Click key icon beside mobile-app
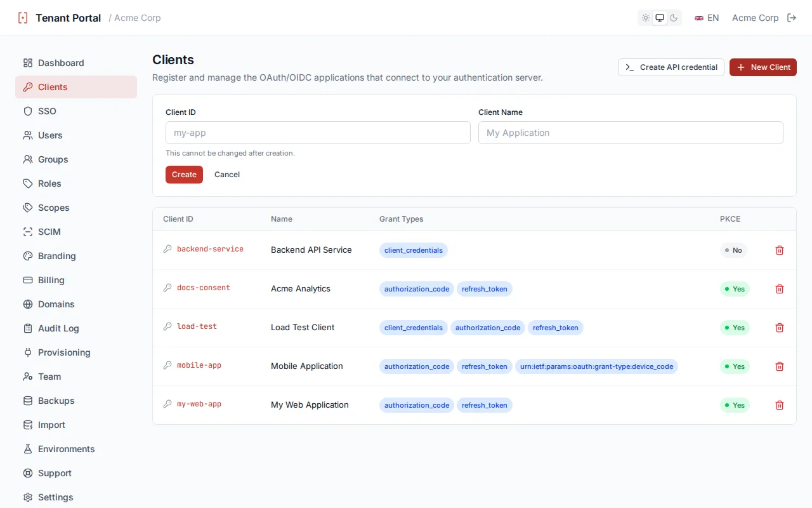The height and width of the screenshot is (508, 812). pyautogui.click(x=167, y=365)
